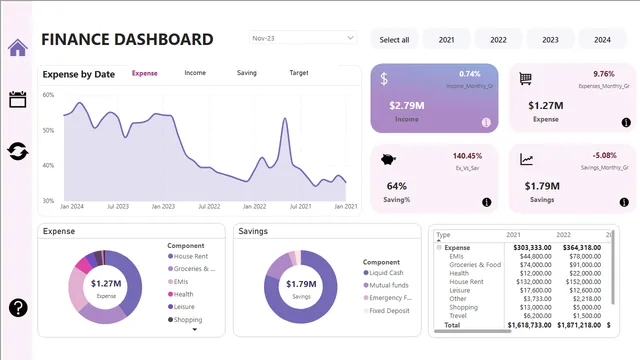Open info icon on the Savings card

point(624,202)
